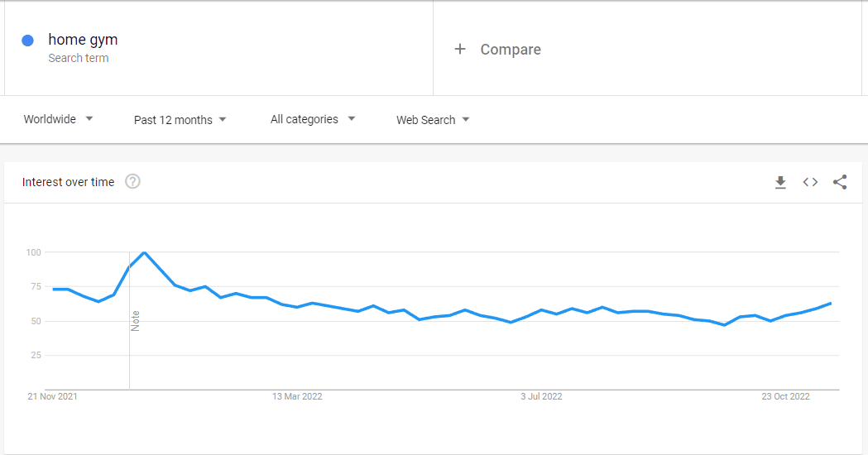Viewport: 868px width, 455px height.
Task: Open the Web Search type dropdown
Action: point(433,120)
